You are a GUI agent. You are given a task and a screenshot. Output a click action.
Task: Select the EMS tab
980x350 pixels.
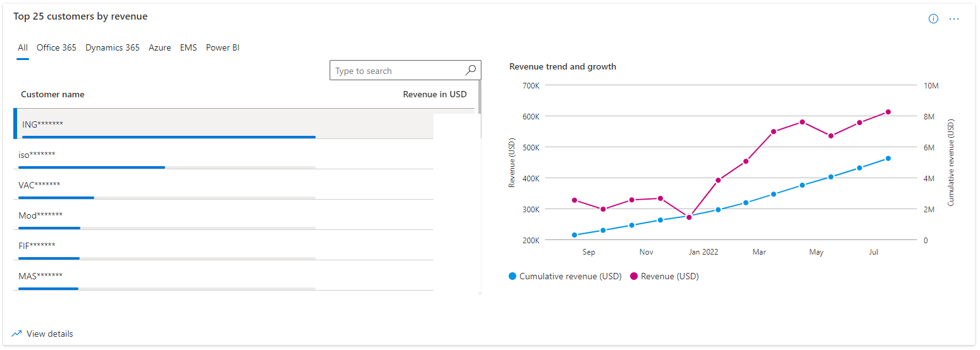(189, 47)
